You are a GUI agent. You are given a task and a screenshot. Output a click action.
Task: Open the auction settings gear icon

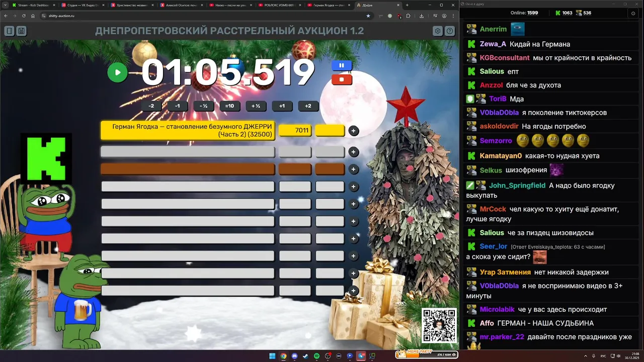click(x=438, y=31)
